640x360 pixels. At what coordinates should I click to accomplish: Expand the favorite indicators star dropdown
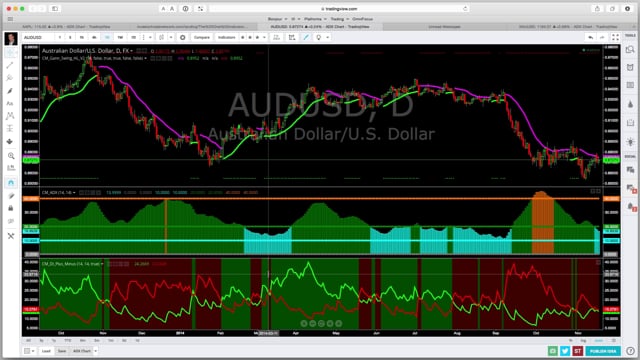click(264, 37)
